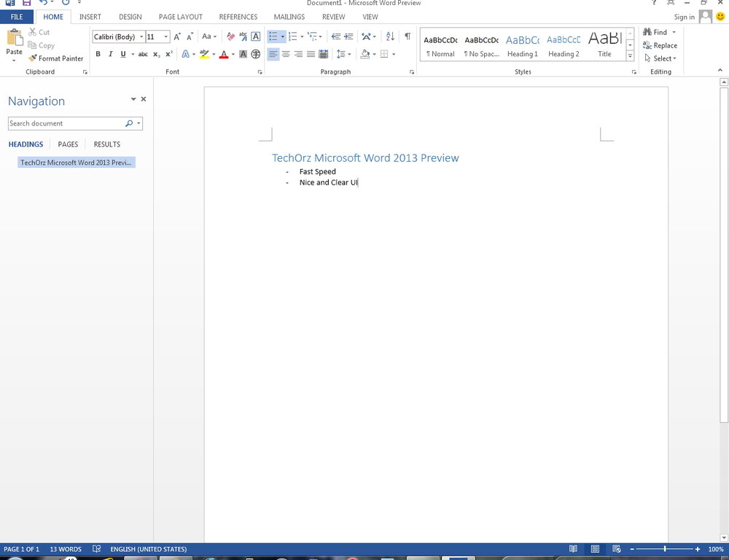Open the font name dropdown
The image size is (729, 560).
click(141, 36)
